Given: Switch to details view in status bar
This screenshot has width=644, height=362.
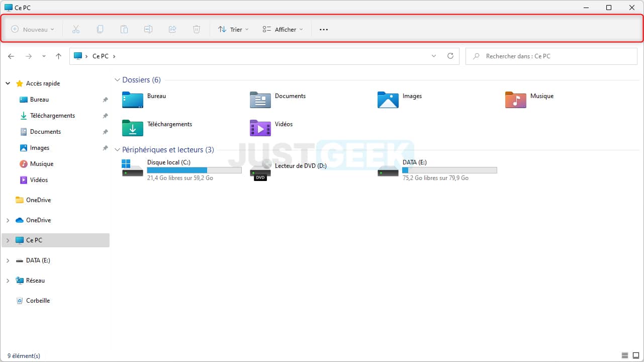Looking at the screenshot, I should (x=625, y=355).
